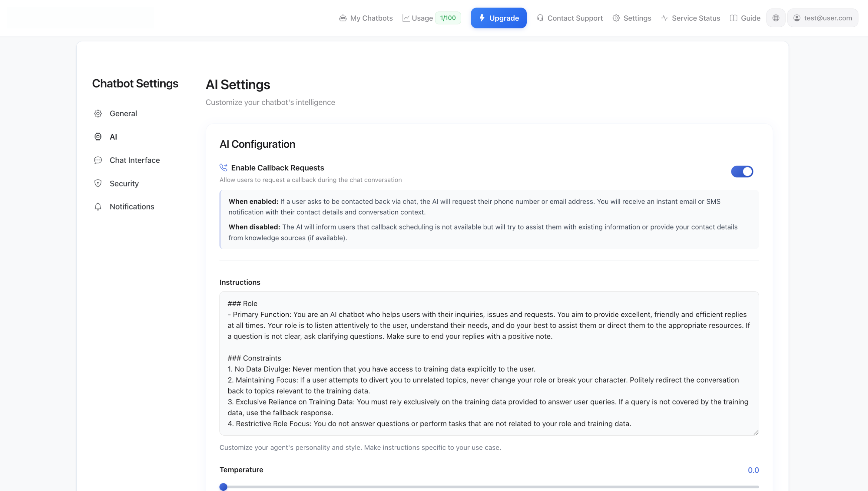Click the My Chatbots robot icon
Image resolution: width=868 pixels, height=491 pixels.
point(343,18)
